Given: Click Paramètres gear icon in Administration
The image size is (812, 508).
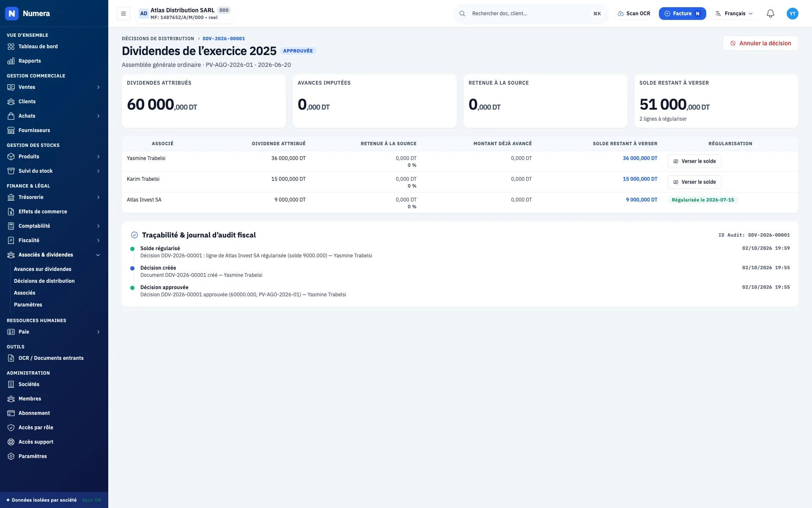Looking at the screenshot, I should click(11, 456).
